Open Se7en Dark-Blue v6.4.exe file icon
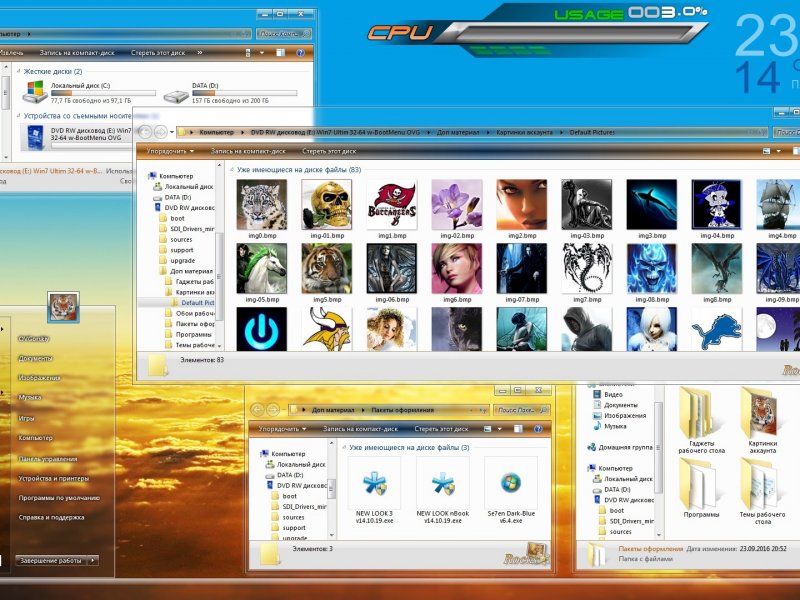The image size is (800, 600). coord(511,483)
